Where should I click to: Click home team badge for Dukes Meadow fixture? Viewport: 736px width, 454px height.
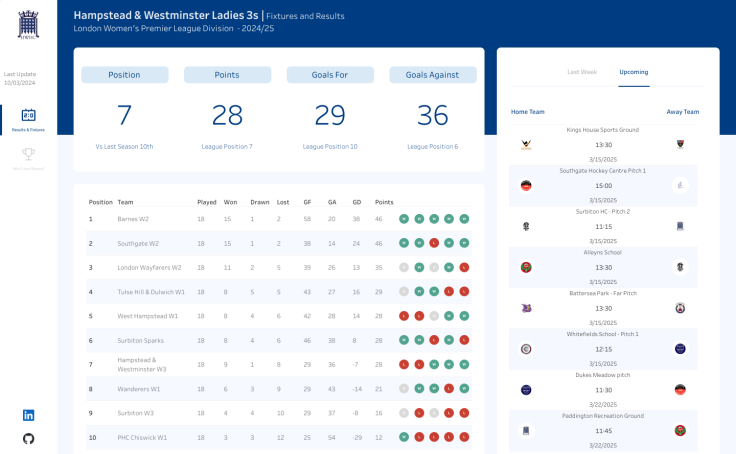[525, 390]
